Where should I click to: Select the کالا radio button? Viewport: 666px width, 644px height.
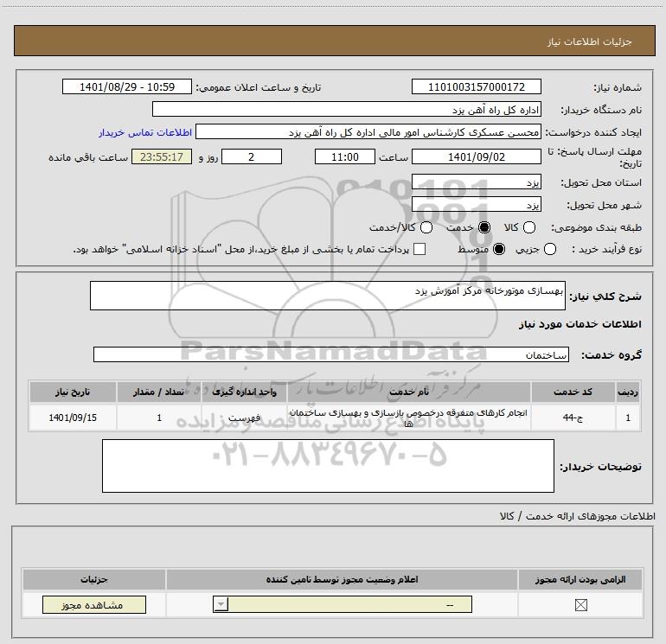coord(528,227)
